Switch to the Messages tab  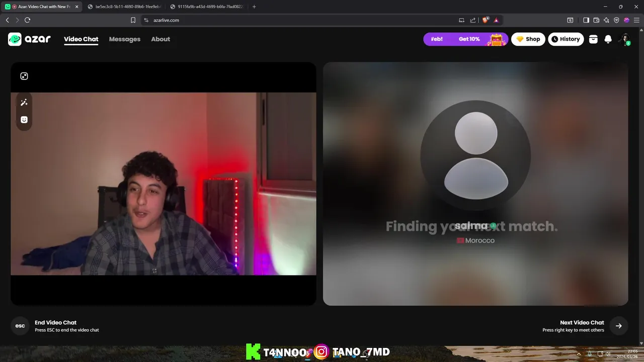point(125,39)
